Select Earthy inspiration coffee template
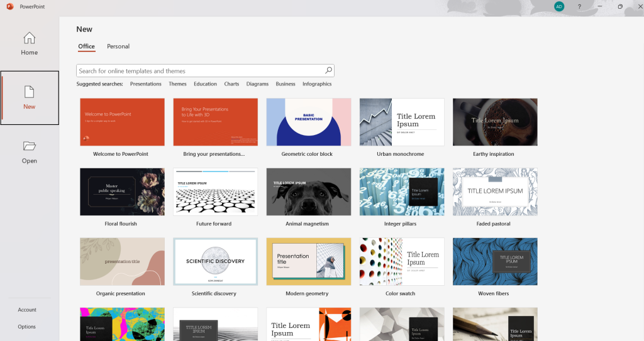The height and width of the screenshot is (341, 644). pos(496,122)
